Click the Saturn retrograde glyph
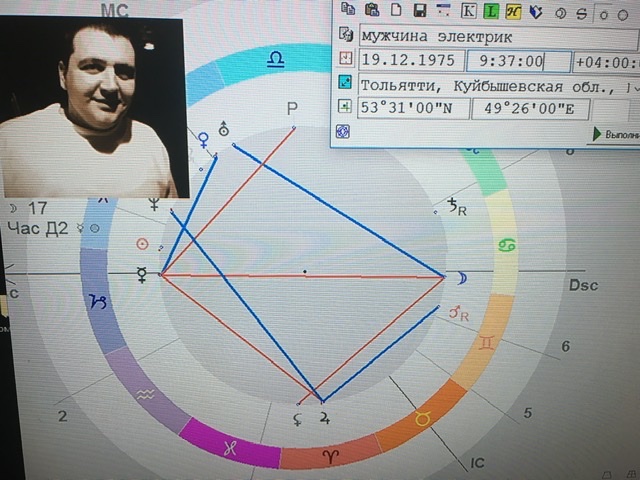640x480 pixels. [x=457, y=207]
